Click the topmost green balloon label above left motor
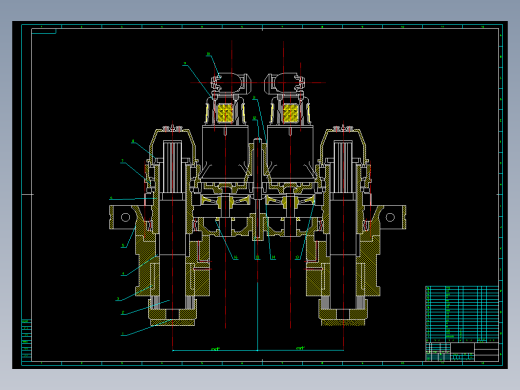Screen dimensions: 520x390 [x=209, y=54]
